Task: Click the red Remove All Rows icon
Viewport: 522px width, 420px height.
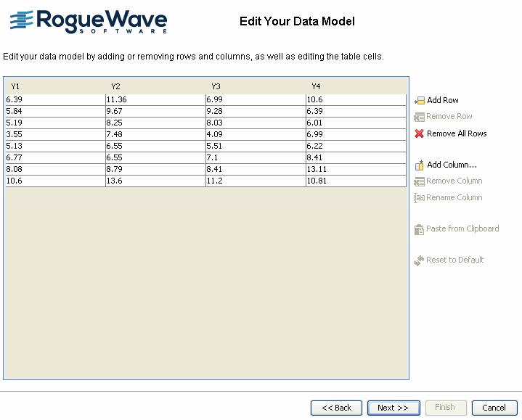Action: coord(419,134)
